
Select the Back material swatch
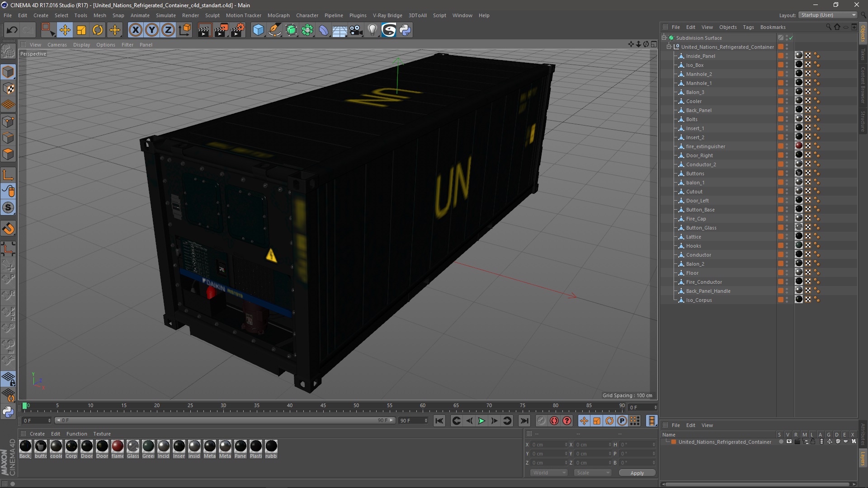tap(25, 449)
